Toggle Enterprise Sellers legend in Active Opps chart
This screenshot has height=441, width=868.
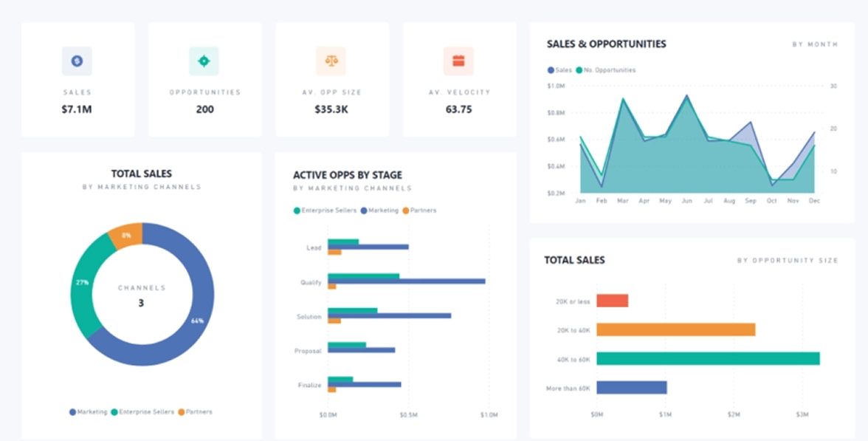[325, 211]
